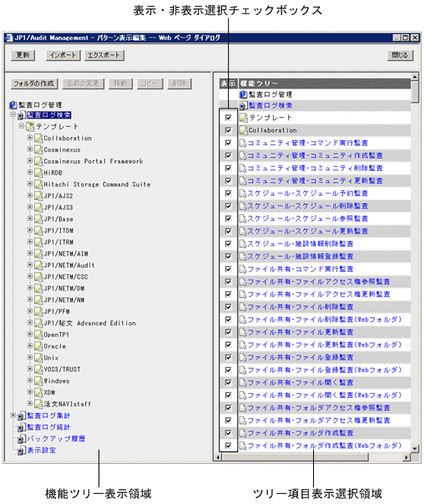
Task: Click the バックアップ履歴 page icon
Action: click(x=22, y=439)
